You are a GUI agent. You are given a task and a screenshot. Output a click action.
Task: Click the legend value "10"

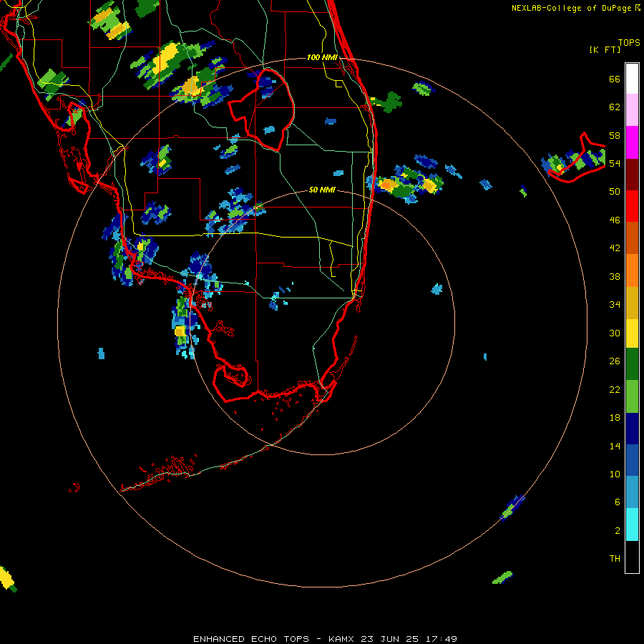615,474
